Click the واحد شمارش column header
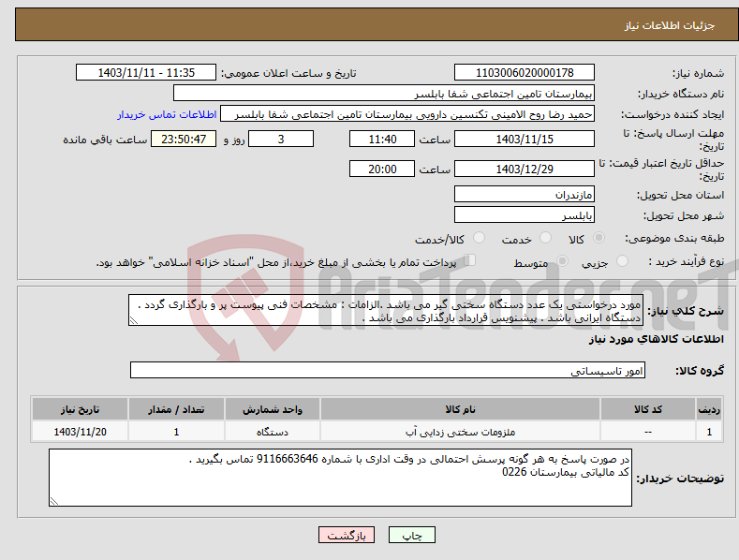Image resolution: width=739 pixels, height=560 pixels. pos(272,409)
